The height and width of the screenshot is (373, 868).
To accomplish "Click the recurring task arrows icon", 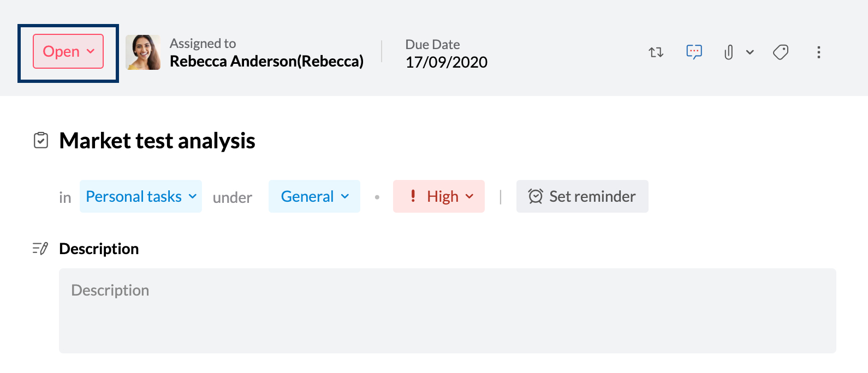I will [x=656, y=52].
